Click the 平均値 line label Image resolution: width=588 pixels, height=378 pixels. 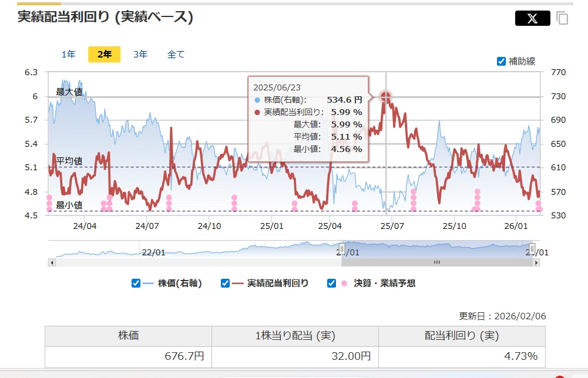click(x=69, y=161)
